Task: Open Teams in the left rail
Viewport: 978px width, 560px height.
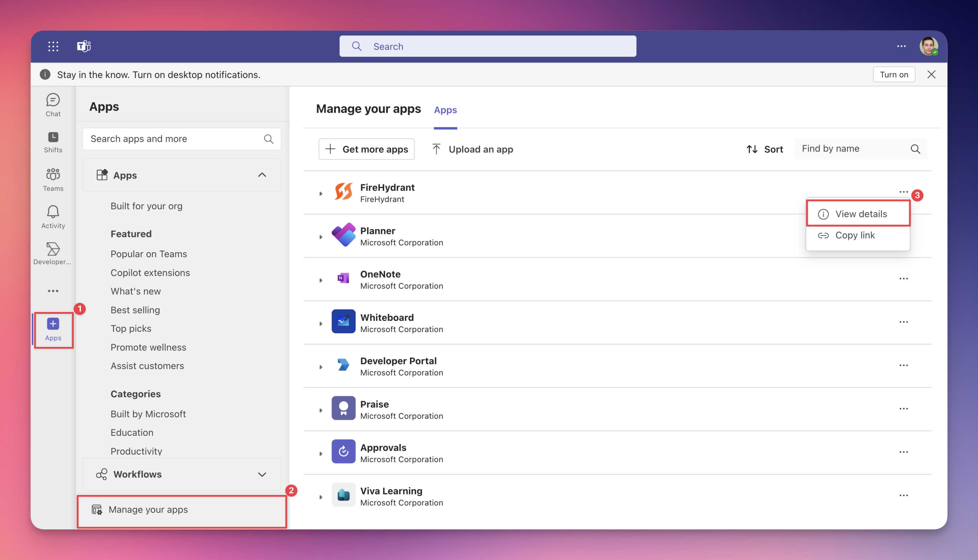Action: [53, 179]
